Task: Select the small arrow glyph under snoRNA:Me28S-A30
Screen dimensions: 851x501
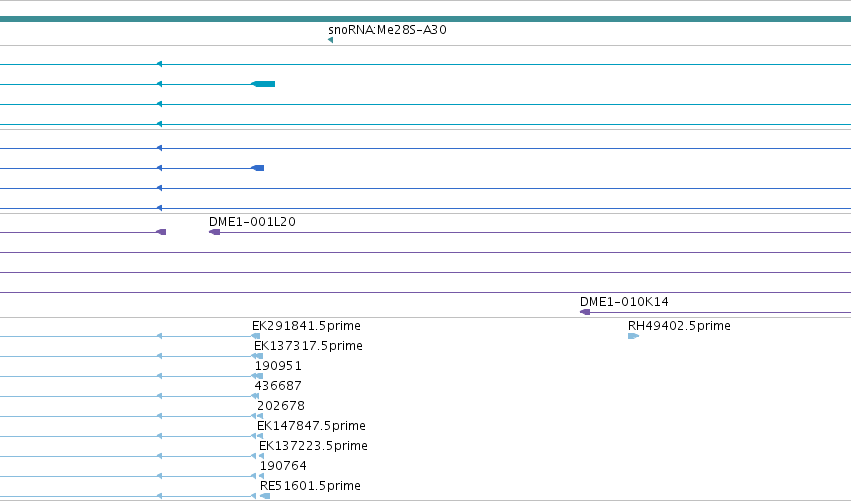Action: 331,40
